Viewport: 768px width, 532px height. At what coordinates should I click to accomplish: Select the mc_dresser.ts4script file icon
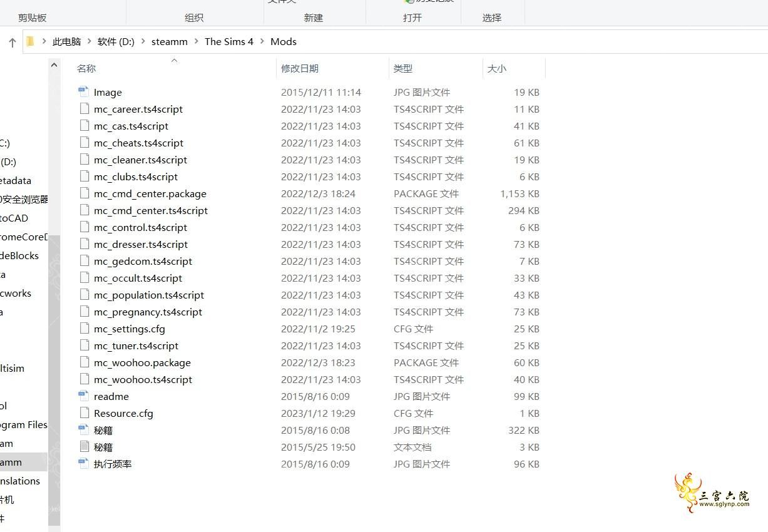[84, 244]
